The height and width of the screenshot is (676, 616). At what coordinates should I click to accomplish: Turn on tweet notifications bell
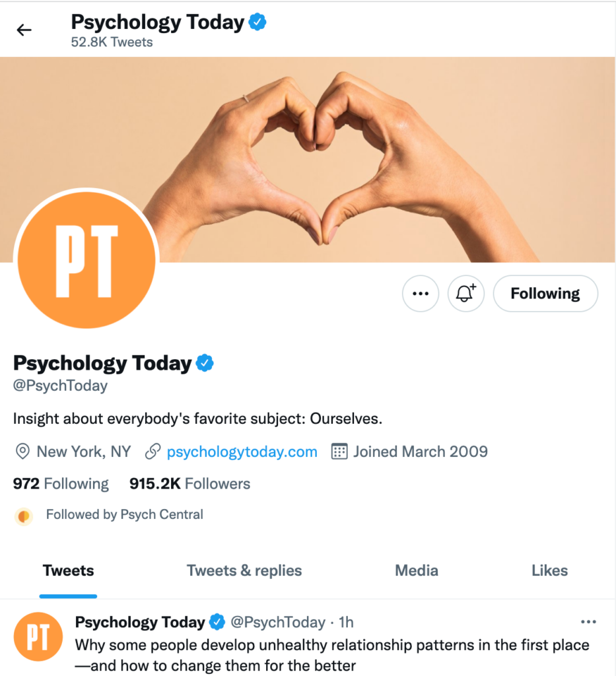click(x=466, y=294)
